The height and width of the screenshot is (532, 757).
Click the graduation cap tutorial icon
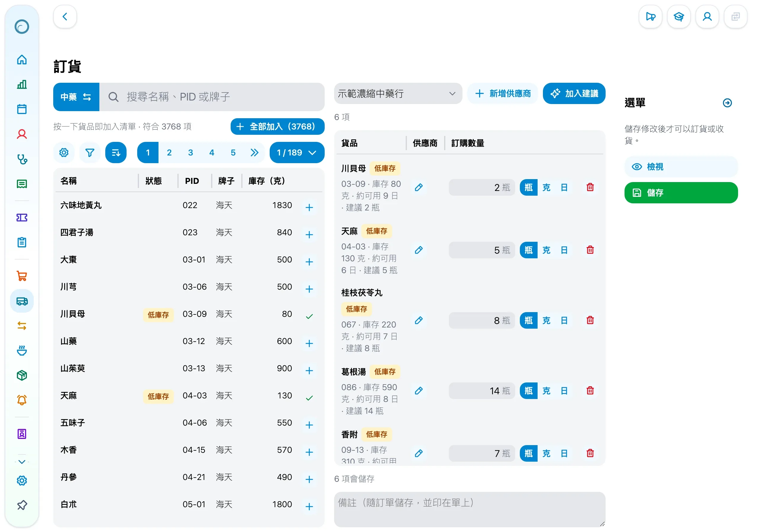click(x=679, y=17)
